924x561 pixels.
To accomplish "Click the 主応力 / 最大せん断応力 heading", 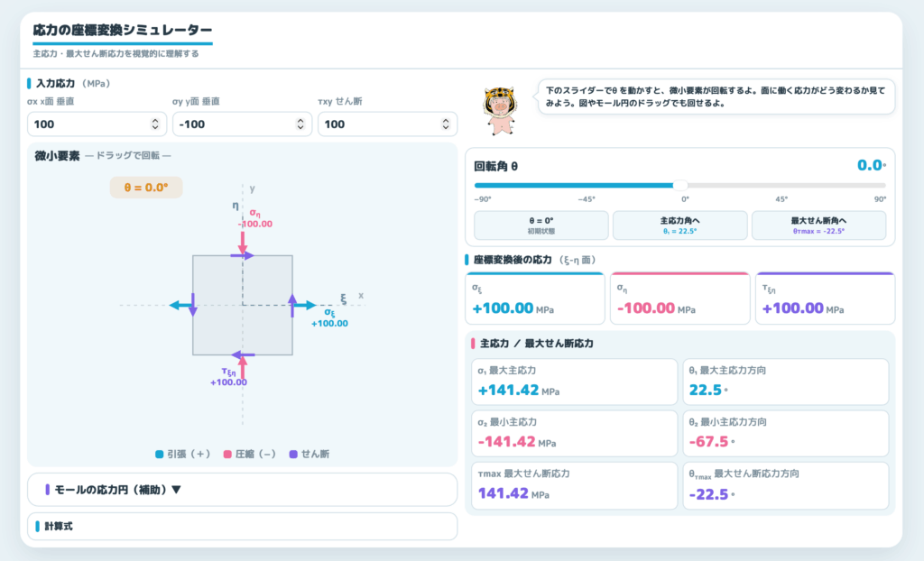I will [x=536, y=344].
